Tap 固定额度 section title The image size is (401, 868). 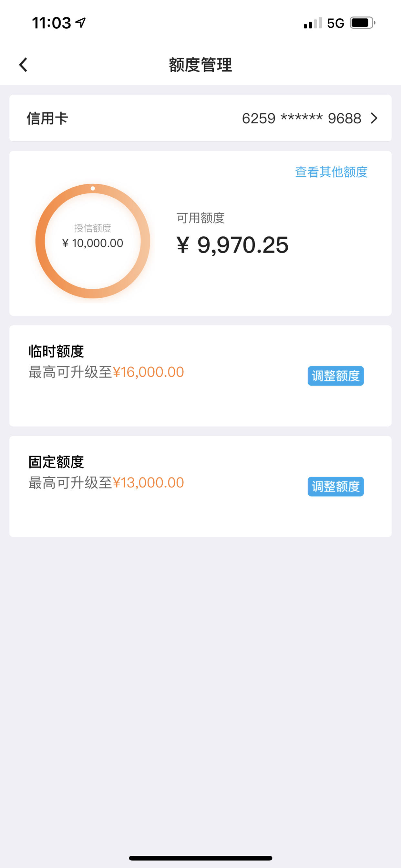56,462
